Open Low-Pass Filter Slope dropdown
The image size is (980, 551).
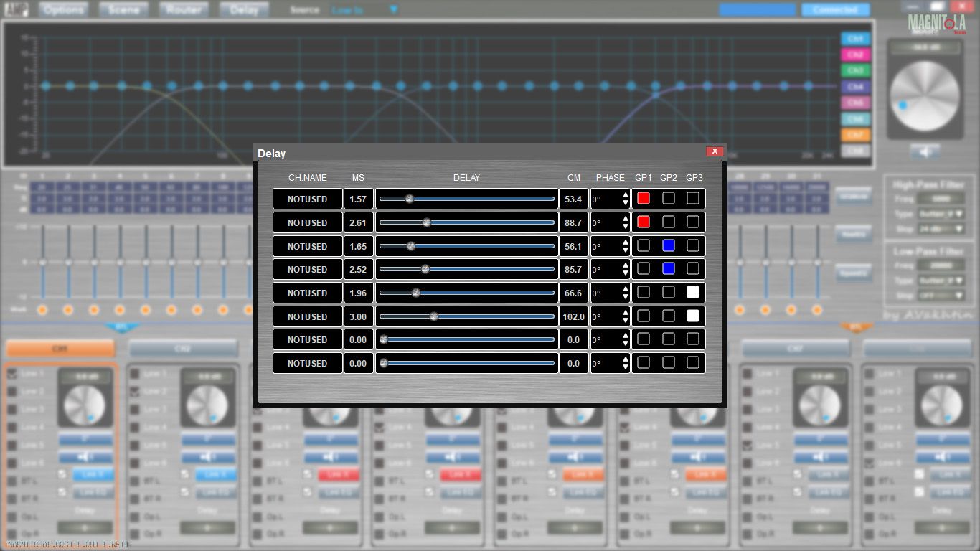click(x=940, y=295)
